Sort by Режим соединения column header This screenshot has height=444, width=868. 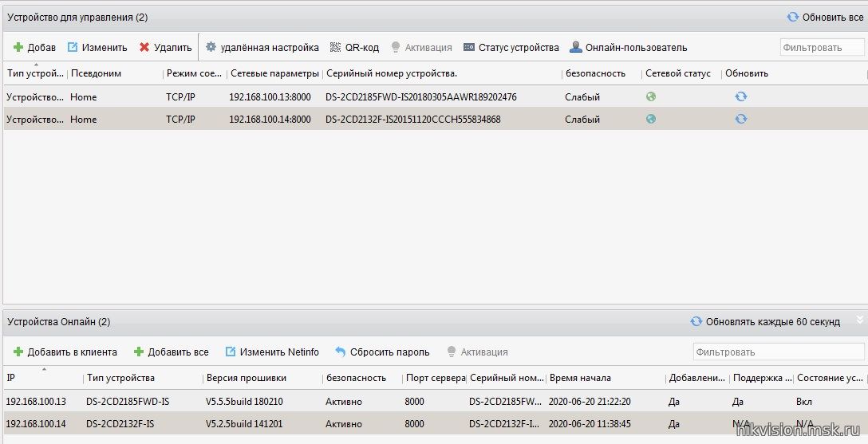click(195, 73)
